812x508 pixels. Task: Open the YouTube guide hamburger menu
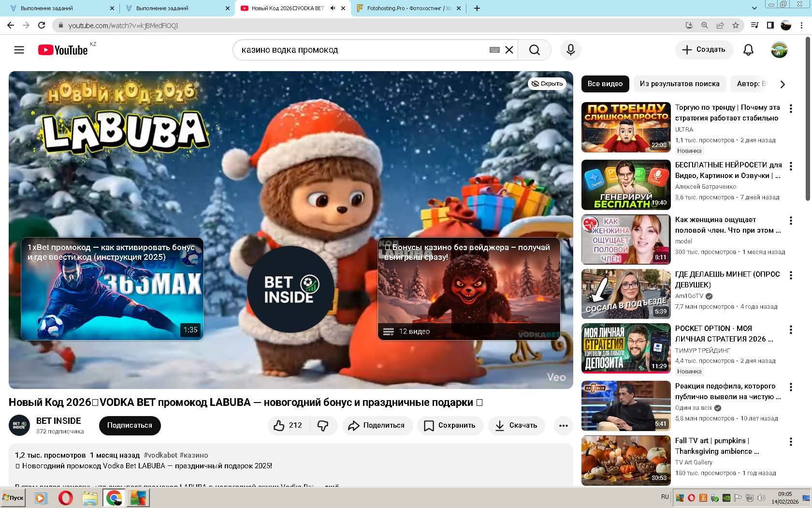pos(19,50)
